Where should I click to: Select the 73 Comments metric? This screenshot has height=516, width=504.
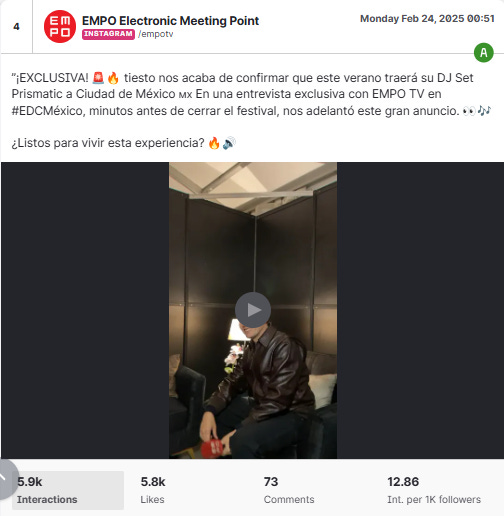pos(289,490)
